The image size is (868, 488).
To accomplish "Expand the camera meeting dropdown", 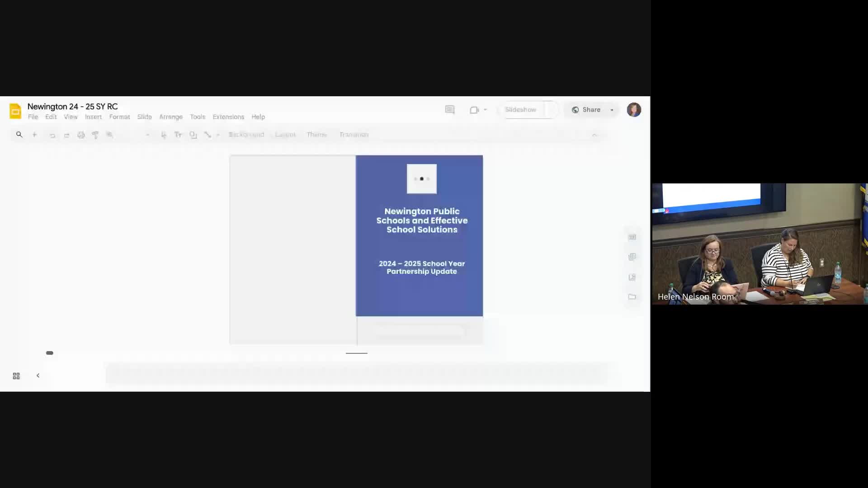I will point(486,110).
